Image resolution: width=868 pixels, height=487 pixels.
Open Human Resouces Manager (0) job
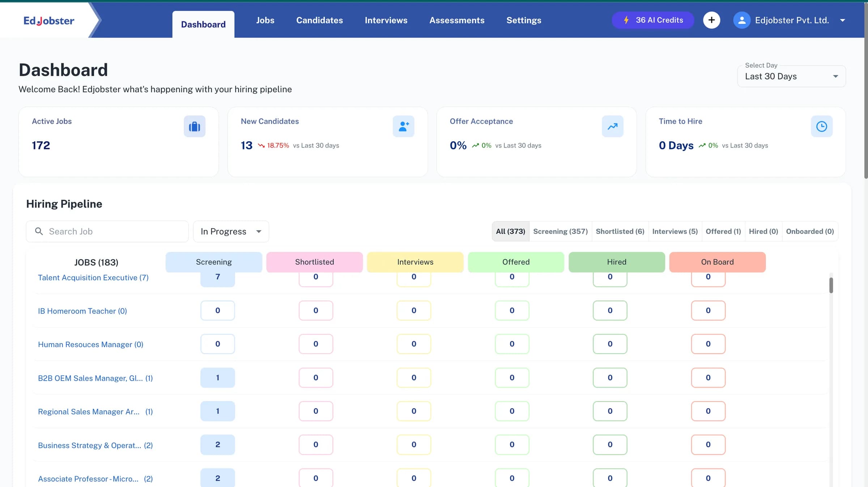91,345
